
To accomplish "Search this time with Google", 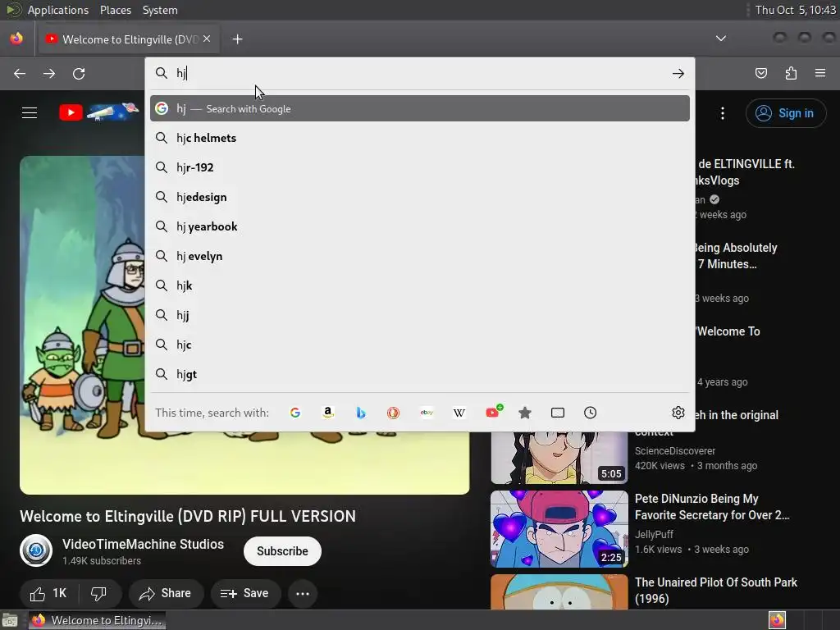I will point(295,413).
